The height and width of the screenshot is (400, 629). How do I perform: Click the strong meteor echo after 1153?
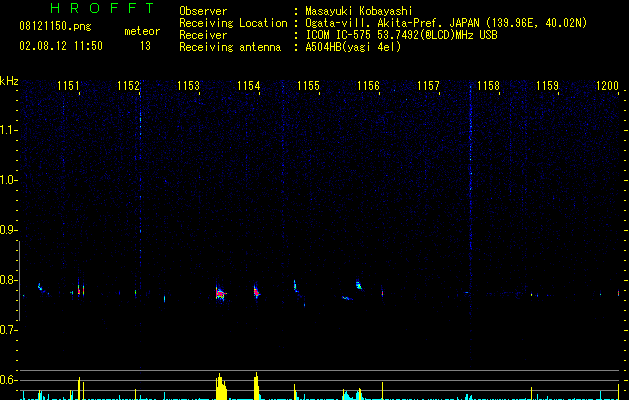pyautogui.click(x=220, y=293)
